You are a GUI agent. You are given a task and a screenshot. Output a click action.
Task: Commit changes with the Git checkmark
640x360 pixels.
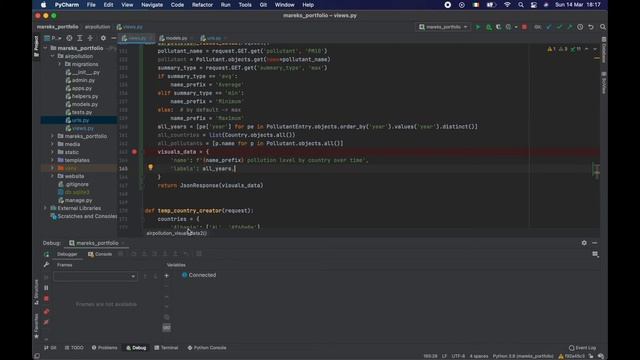pos(559,27)
